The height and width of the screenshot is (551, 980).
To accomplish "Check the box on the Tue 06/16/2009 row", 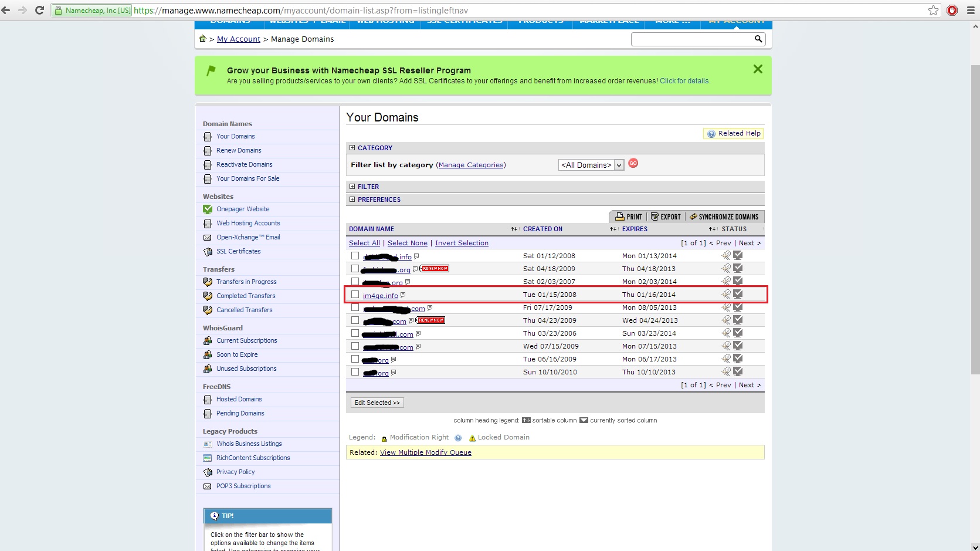I will [x=355, y=359].
